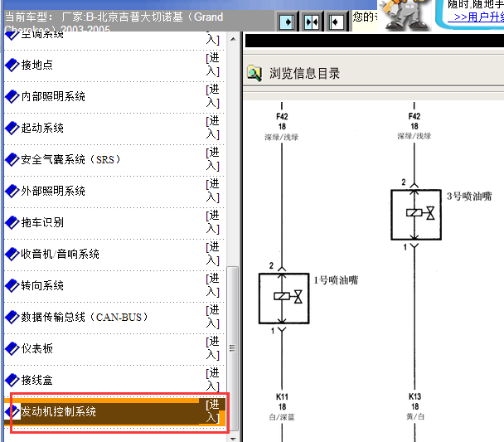Image resolution: width=504 pixels, height=442 pixels.
Task: Click the right-arrow panel button in the header
Action: pyautogui.click(x=287, y=22)
